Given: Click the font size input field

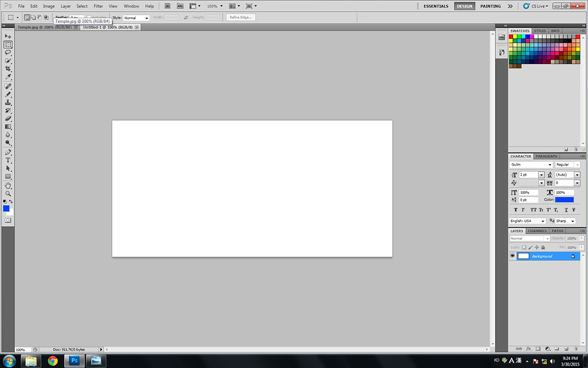Looking at the screenshot, I should point(529,175).
